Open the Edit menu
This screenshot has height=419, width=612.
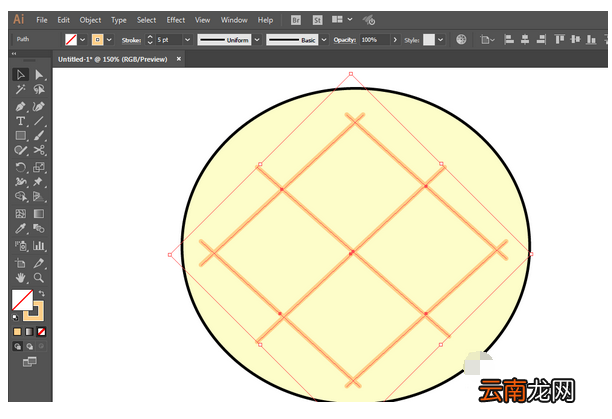tap(63, 20)
